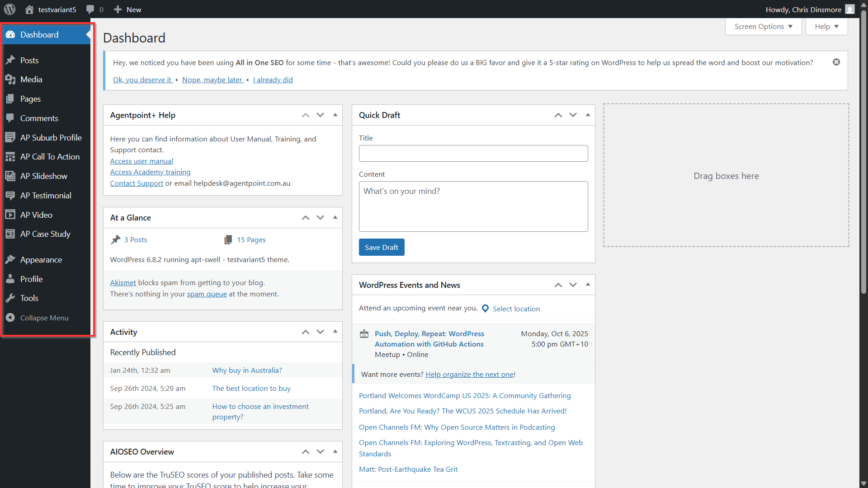Move At a Glance box down
The width and height of the screenshot is (868, 488).
(x=321, y=218)
